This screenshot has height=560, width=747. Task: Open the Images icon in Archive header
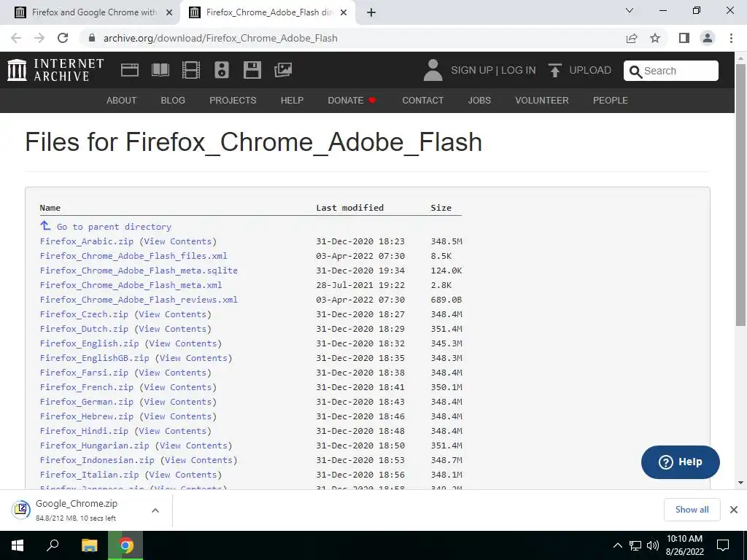tap(283, 70)
